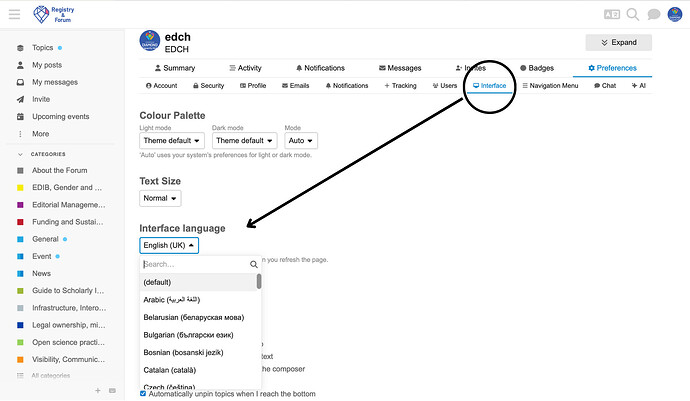This screenshot has height=401, width=690.
Task: Open Legal ownership category
Action: 68,325
